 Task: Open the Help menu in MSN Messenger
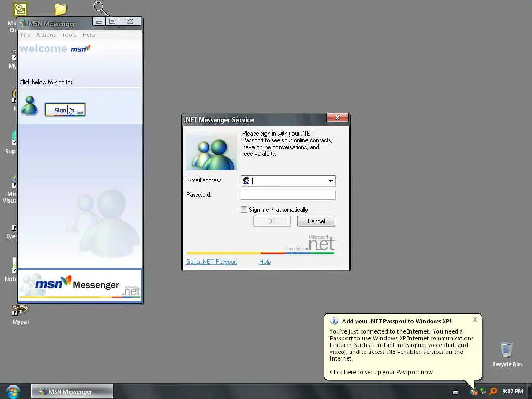pos(88,35)
